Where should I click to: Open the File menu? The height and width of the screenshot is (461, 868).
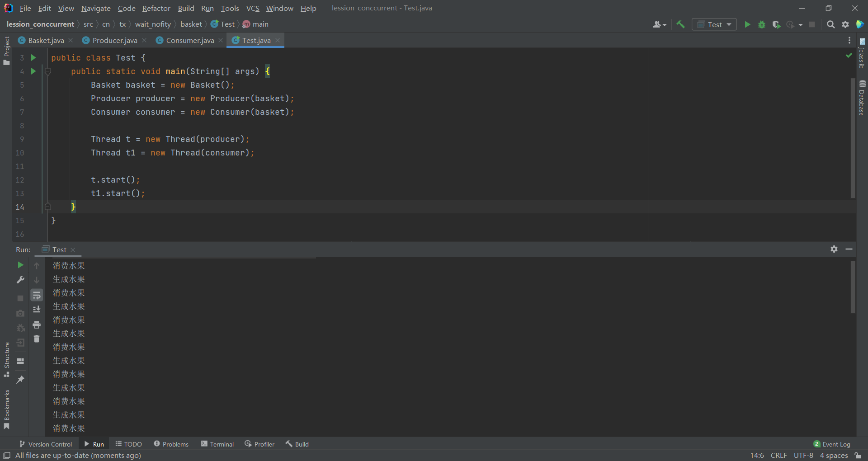[25, 8]
